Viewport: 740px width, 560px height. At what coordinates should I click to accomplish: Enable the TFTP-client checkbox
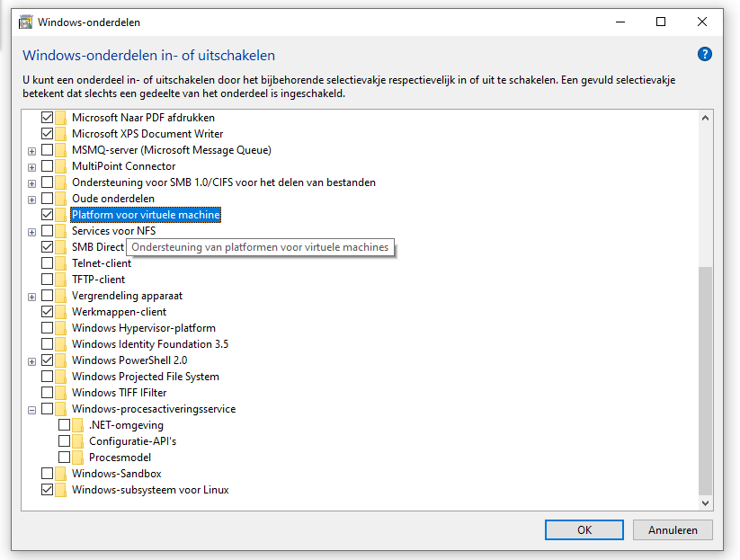tap(47, 280)
